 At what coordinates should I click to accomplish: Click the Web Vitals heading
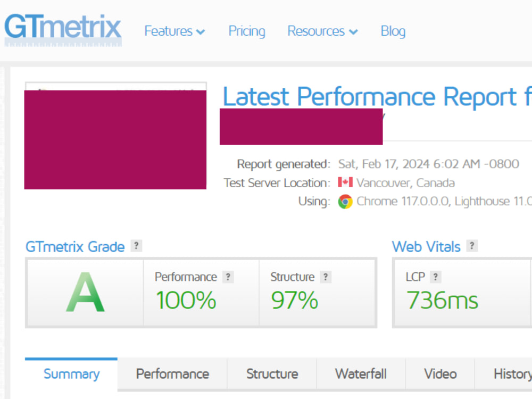click(x=426, y=247)
